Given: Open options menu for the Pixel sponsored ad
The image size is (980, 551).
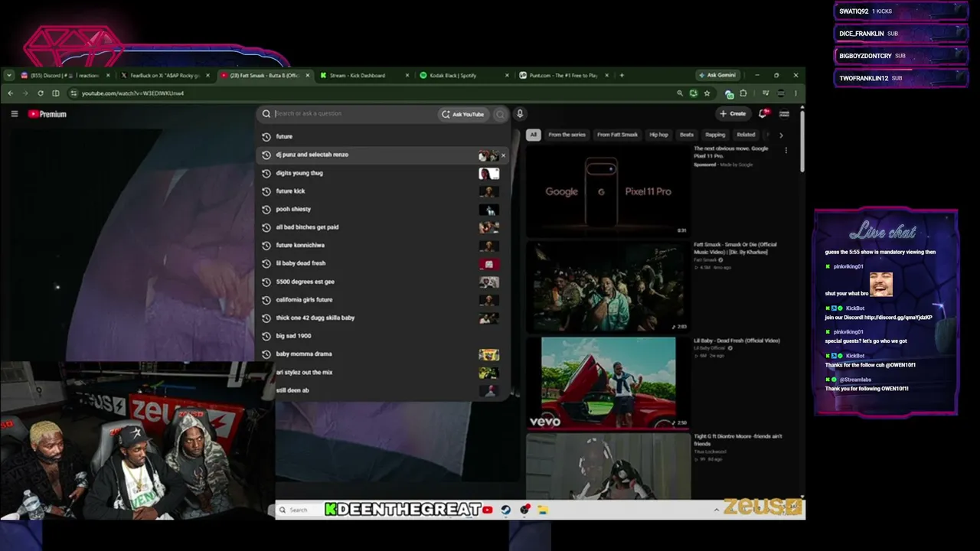Looking at the screenshot, I should tap(786, 151).
